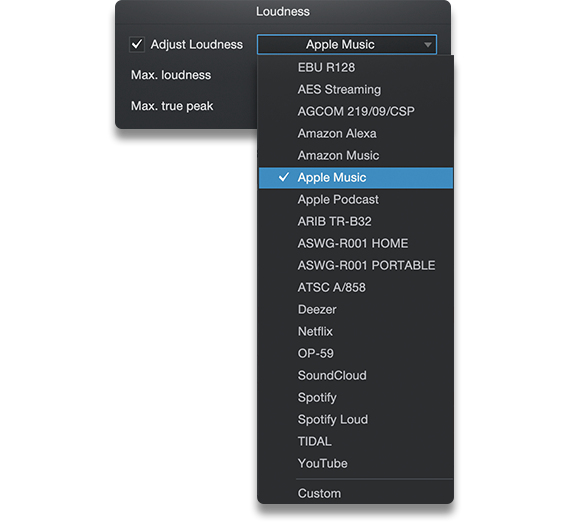Click the checked Apple Music menu entry
Screen dimensions: 570x522
pos(356,178)
